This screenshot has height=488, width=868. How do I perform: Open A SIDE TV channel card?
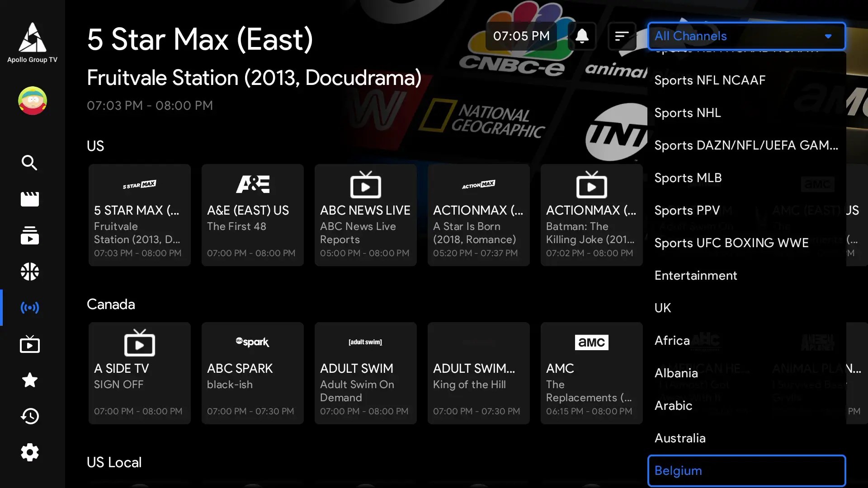(139, 373)
